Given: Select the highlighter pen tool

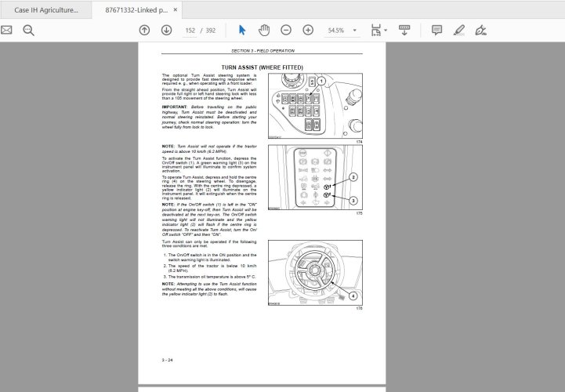Looking at the screenshot, I should pyautogui.click(x=459, y=30).
